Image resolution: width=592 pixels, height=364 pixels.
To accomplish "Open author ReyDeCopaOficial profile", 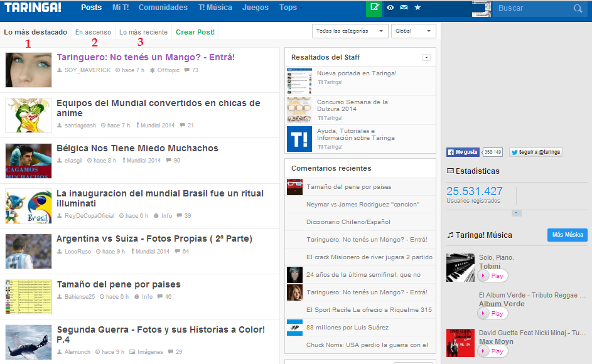I will 90,216.
